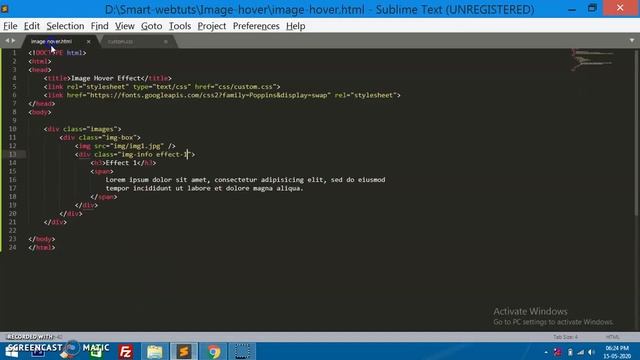Click the <!DOCTYPE html> line

pyautogui.click(x=57, y=53)
